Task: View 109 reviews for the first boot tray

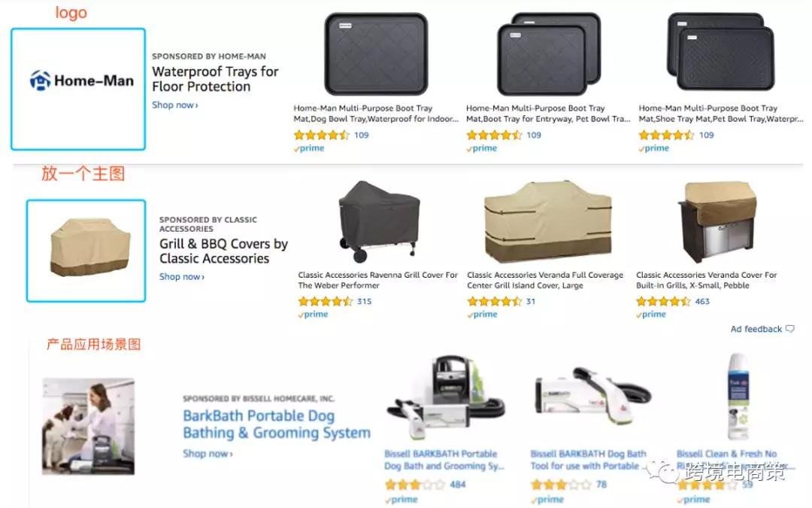Action: click(362, 135)
